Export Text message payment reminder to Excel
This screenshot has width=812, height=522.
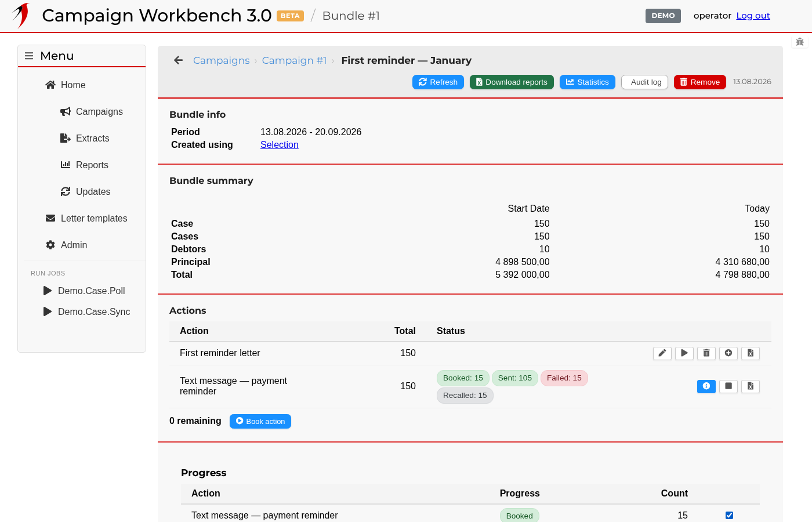751,386
